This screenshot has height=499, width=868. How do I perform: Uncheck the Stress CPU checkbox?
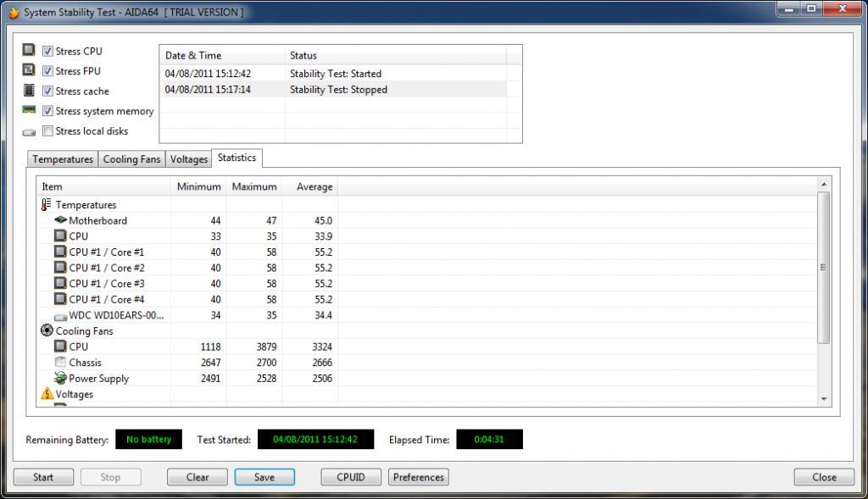[47, 51]
